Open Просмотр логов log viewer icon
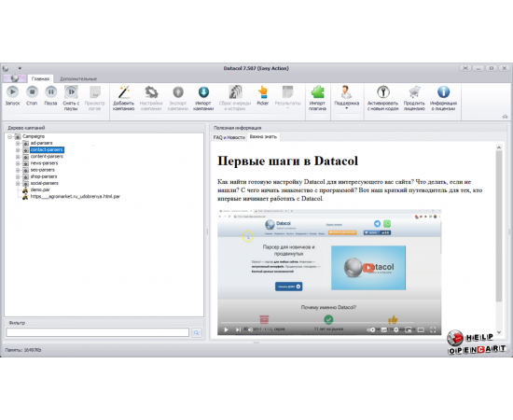Viewport: 513px width, 420px height. [x=95, y=92]
